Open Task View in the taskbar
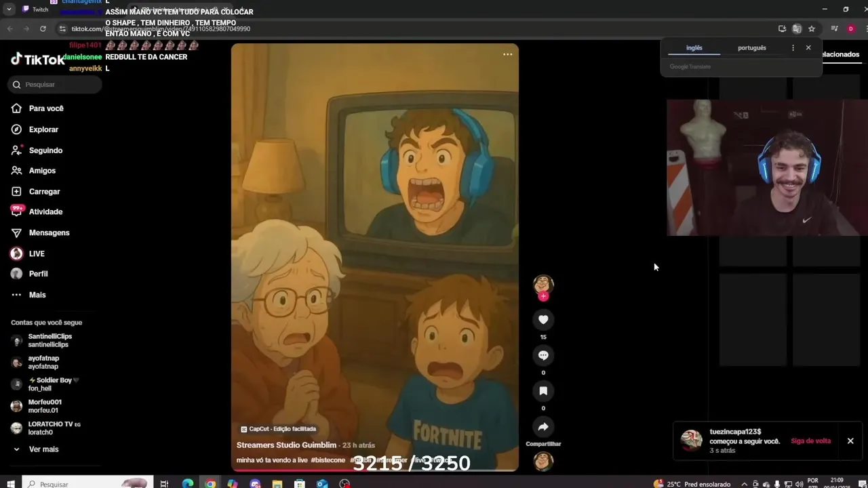This screenshot has width=868, height=488. (164, 484)
